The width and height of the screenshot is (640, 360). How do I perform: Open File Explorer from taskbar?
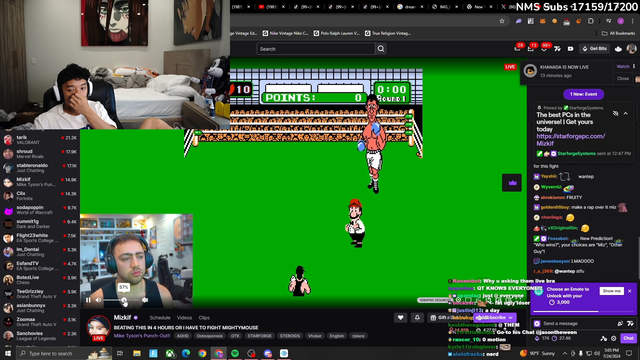[x=137, y=353]
